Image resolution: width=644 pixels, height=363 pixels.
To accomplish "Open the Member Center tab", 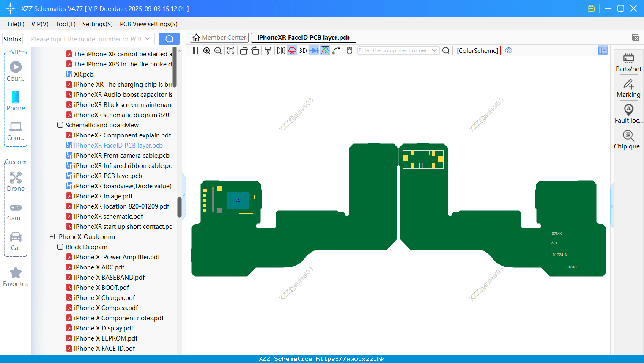I will [219, 38].
